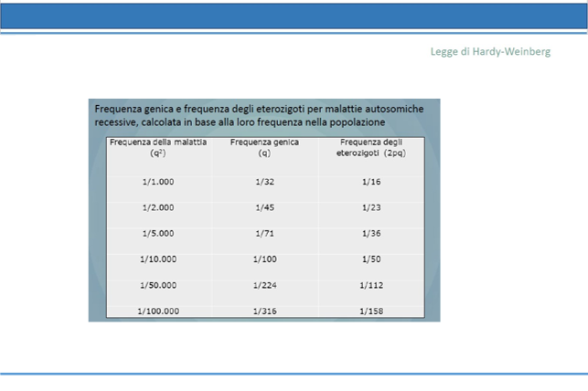Viewport: 588px width, 391px height.
Task: Click the cell reading 1/71
Action: click(x=265, y=233)
